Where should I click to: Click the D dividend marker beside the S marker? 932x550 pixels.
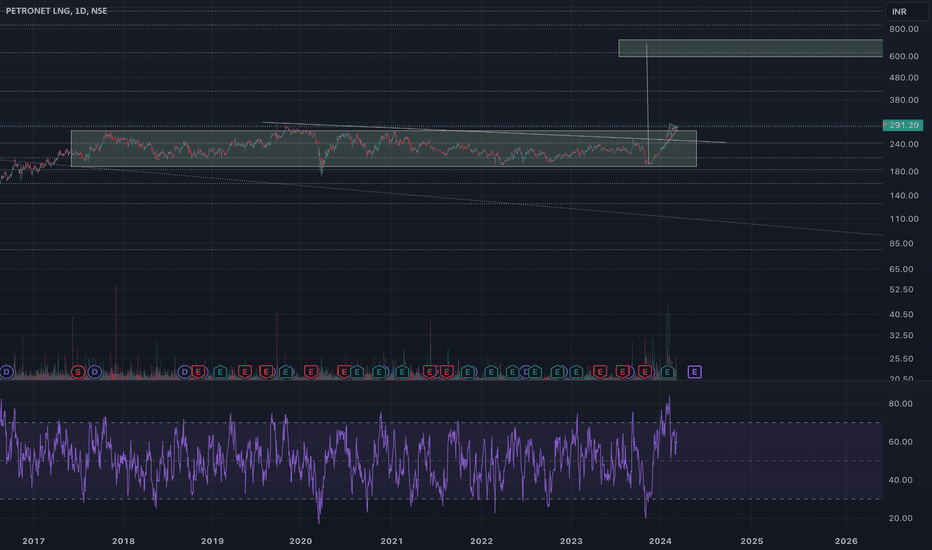coord(95,372)
